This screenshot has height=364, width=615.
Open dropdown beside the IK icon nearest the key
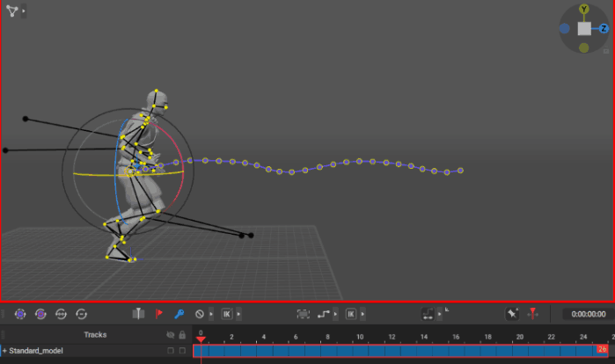click(x=238, y=314)
